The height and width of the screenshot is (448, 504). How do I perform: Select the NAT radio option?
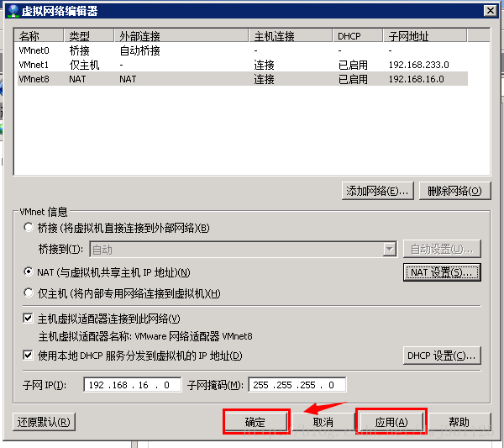pyautogui.click(x=29, y=272)
